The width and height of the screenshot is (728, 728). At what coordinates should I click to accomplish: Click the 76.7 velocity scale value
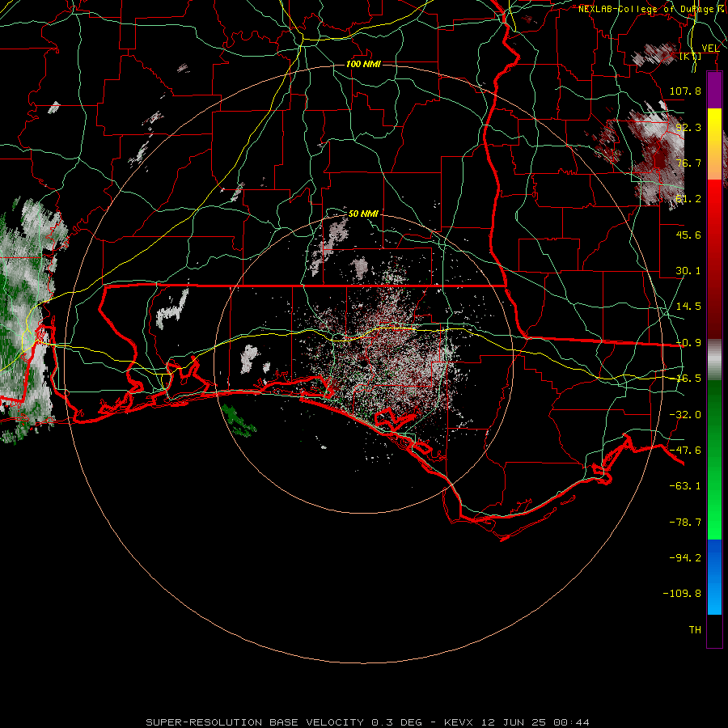[688, 163]
